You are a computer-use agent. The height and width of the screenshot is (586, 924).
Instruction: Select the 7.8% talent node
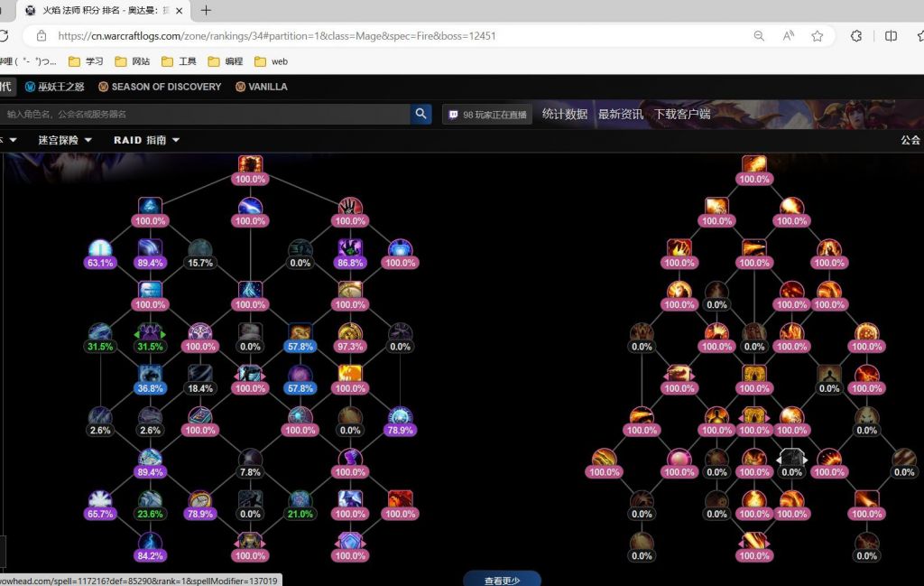[x=250, y=459]
